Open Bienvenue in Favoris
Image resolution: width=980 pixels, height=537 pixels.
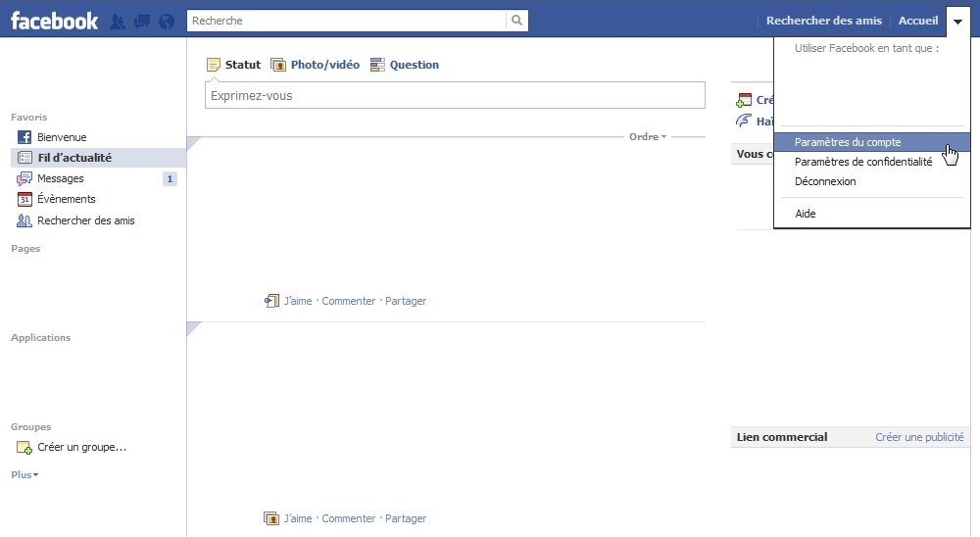tap(62, 137)
